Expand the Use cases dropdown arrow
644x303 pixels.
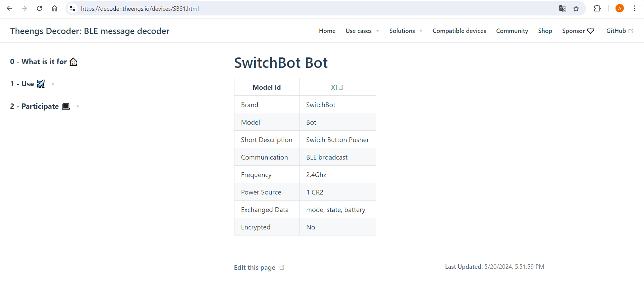coord(378,31)
